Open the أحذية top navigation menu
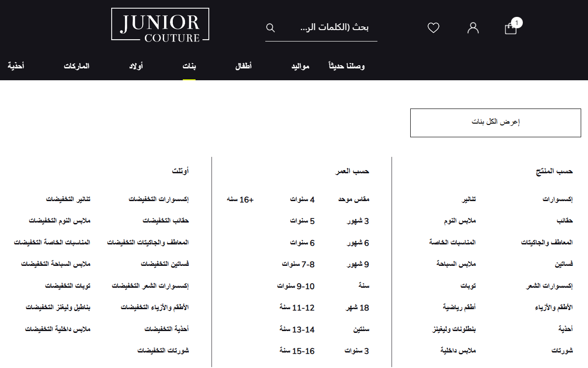This screenshot has width=588, height=368. click(16, 66)
